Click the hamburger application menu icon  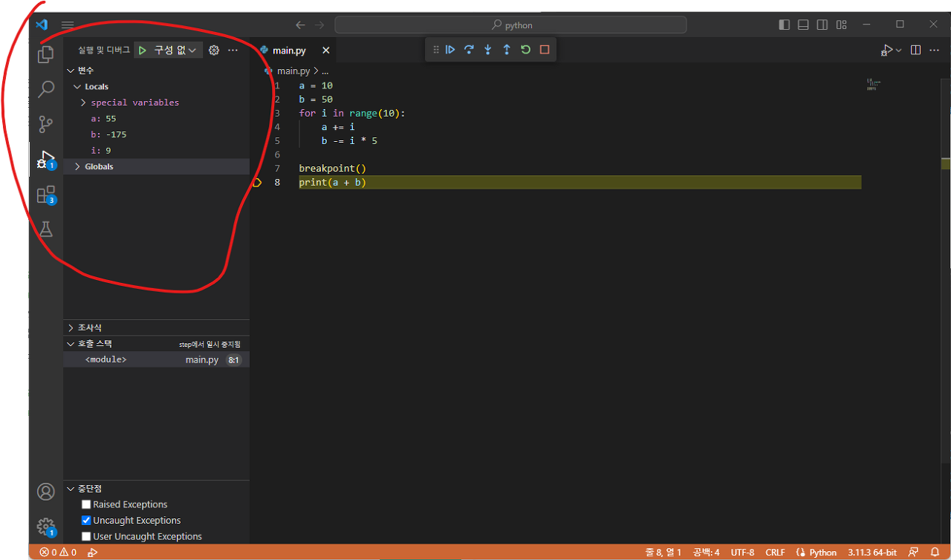click(68, 25)
